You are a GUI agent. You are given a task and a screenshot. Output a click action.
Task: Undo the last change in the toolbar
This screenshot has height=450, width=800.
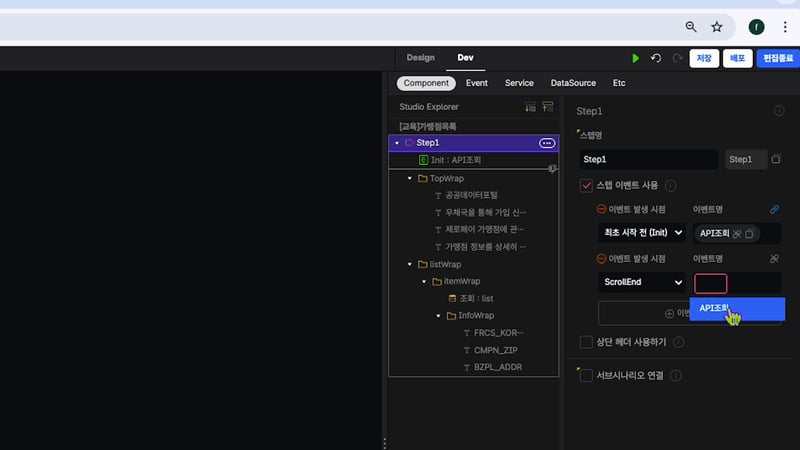656,58
